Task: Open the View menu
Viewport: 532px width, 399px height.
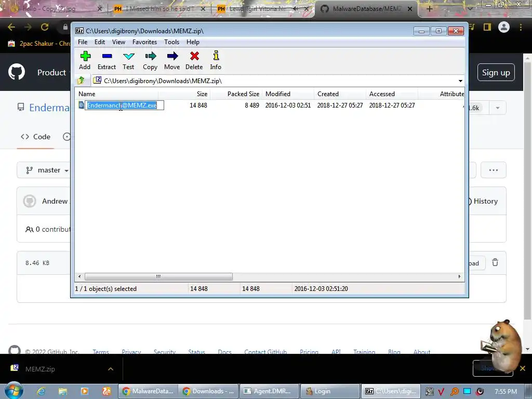Action: (118, 42)
